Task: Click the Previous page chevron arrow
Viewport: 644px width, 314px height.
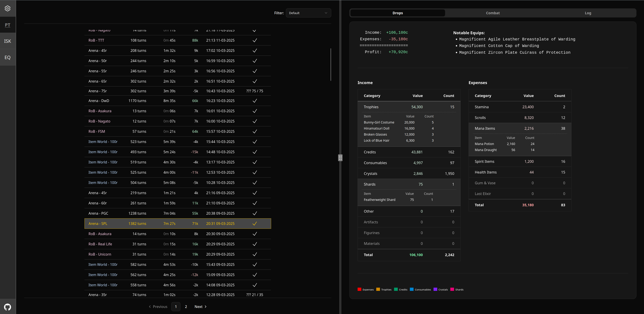Action: tap(150, 306)
